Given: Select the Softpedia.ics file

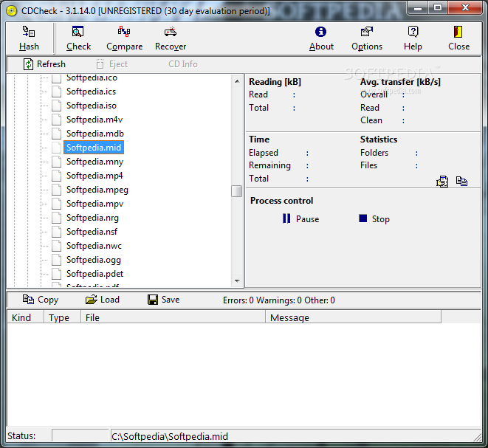Looking at the screenshot, I should (91, 92).
